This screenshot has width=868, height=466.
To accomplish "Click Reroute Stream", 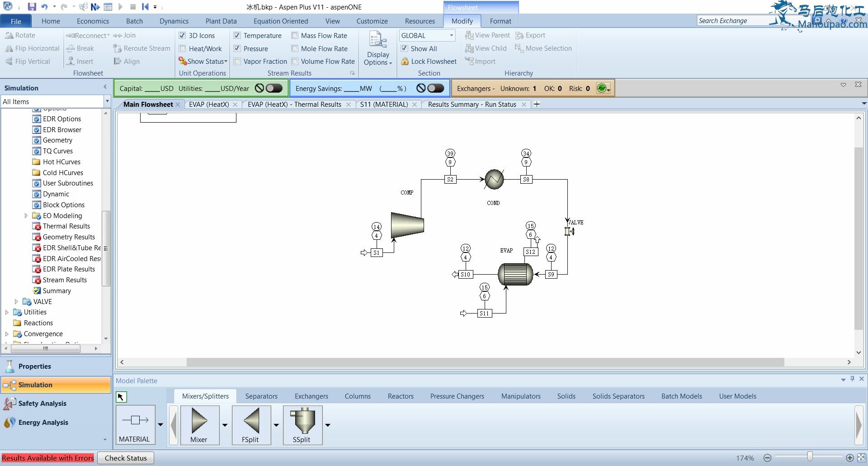I will [142, 48].
